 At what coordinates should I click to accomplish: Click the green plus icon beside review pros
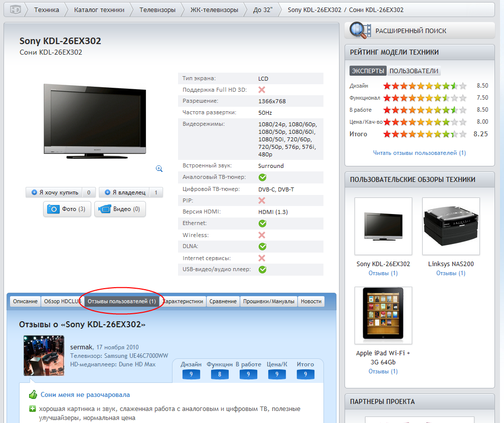[33, 409]
